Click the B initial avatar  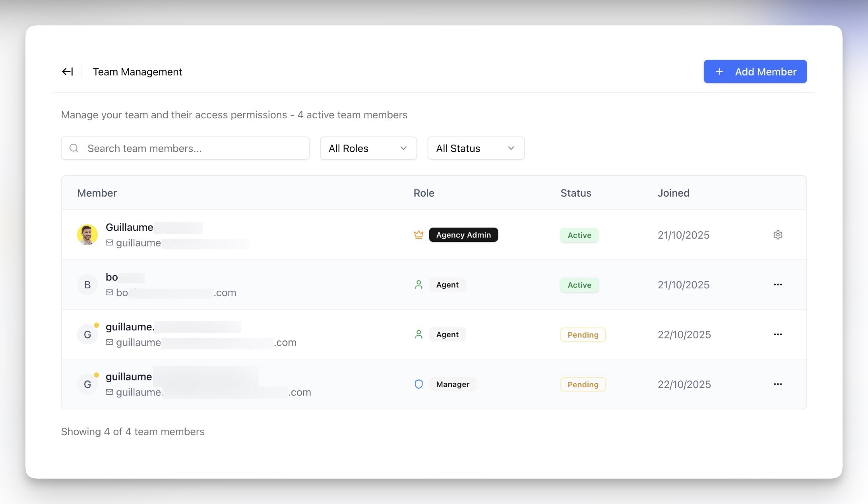(87, 284)
